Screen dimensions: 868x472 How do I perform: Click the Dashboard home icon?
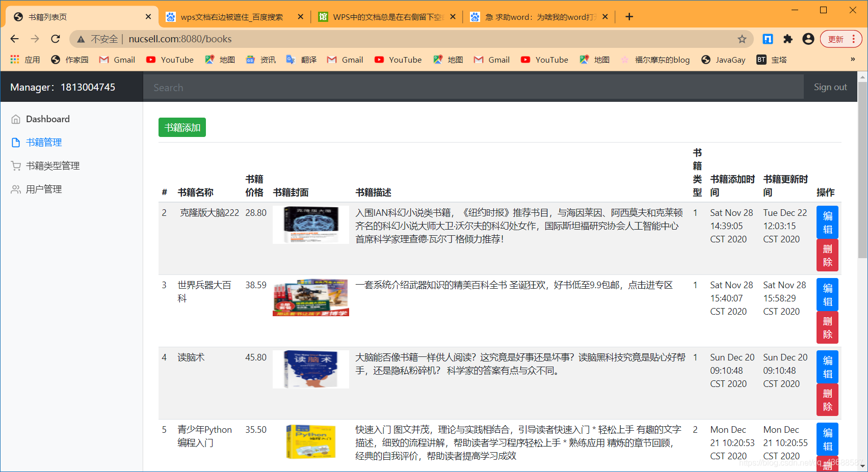pyautogui.click(x=16, y=119)
